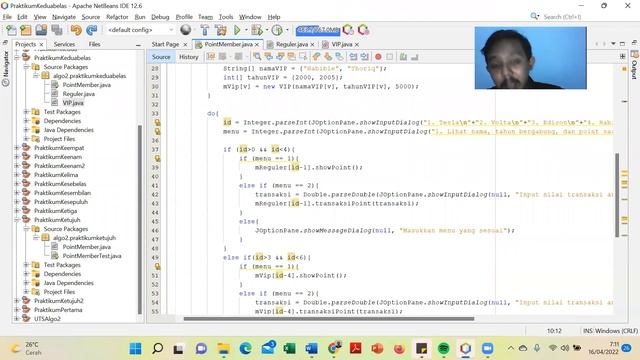Open the default config dropdown

(x=140, y=30)
